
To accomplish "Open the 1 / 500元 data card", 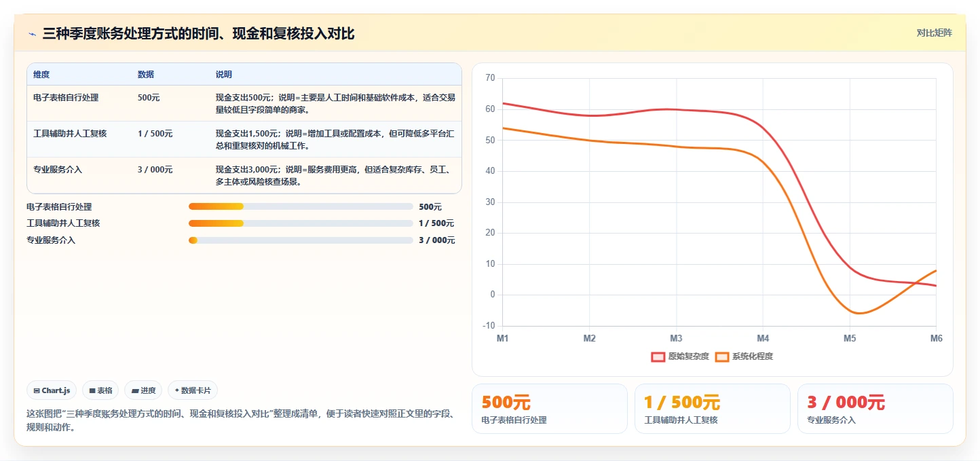I will click(713, 409).
